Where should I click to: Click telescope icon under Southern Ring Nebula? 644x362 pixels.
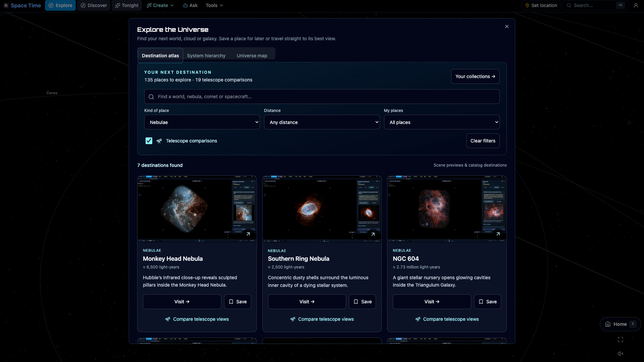(293, 319)
